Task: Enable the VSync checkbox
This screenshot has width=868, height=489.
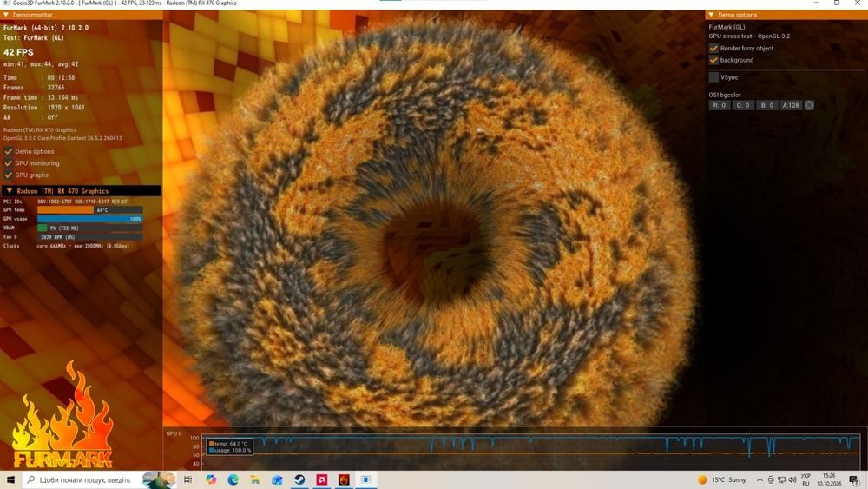Action: 713,77
